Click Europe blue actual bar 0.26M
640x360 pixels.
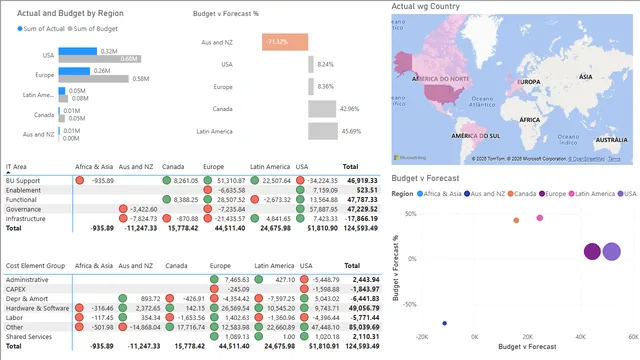point(74,71)
